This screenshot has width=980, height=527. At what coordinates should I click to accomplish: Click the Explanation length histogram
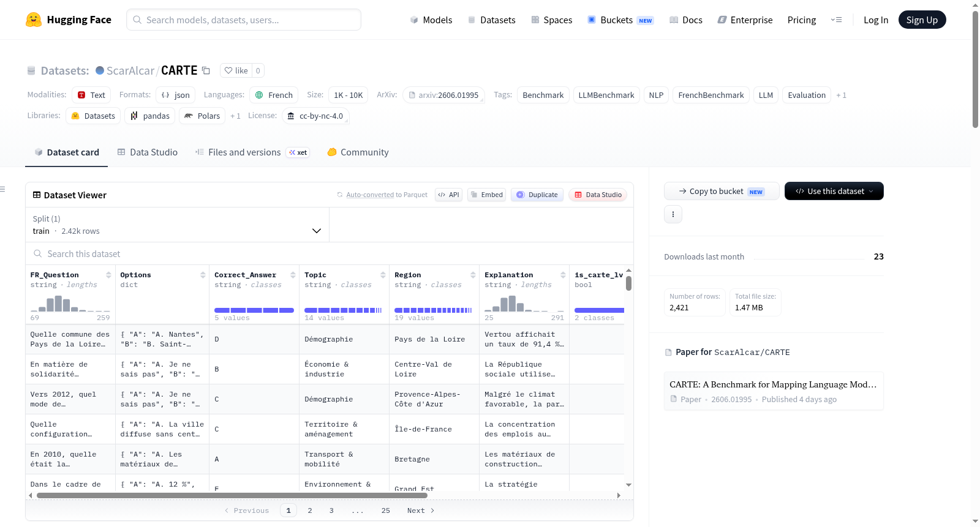click(x=524, y=304)
